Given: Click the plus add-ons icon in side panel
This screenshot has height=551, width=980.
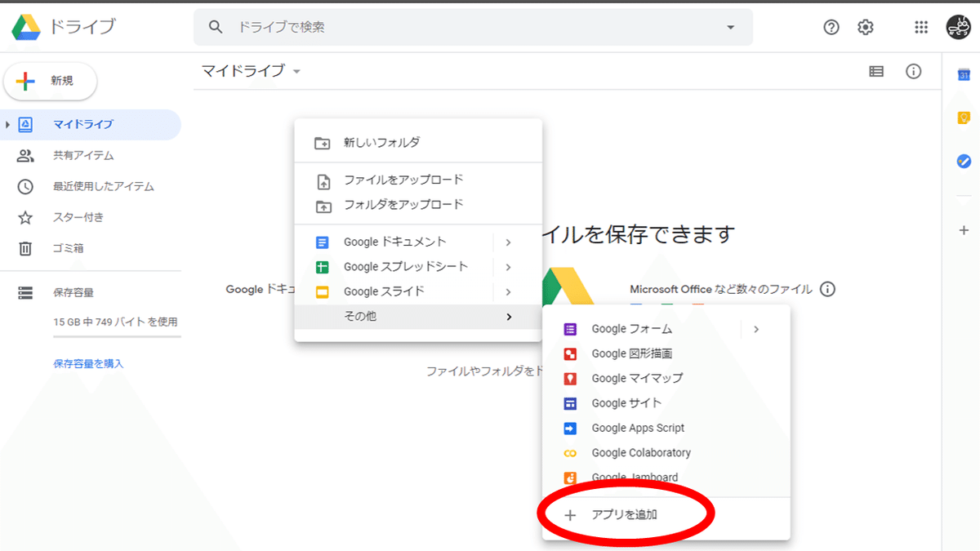Looking at the screenshot, I should click(964, 231).
